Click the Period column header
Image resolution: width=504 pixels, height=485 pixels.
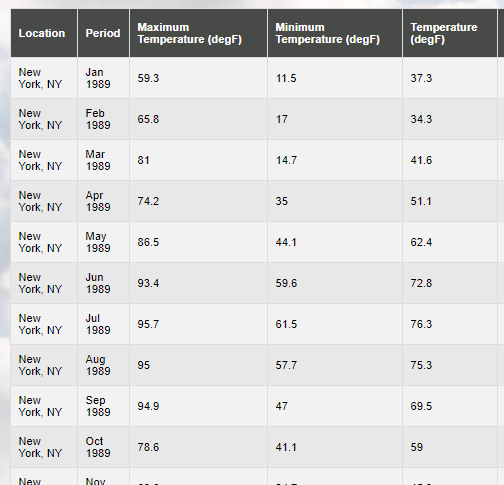click(x=103, y=33)
